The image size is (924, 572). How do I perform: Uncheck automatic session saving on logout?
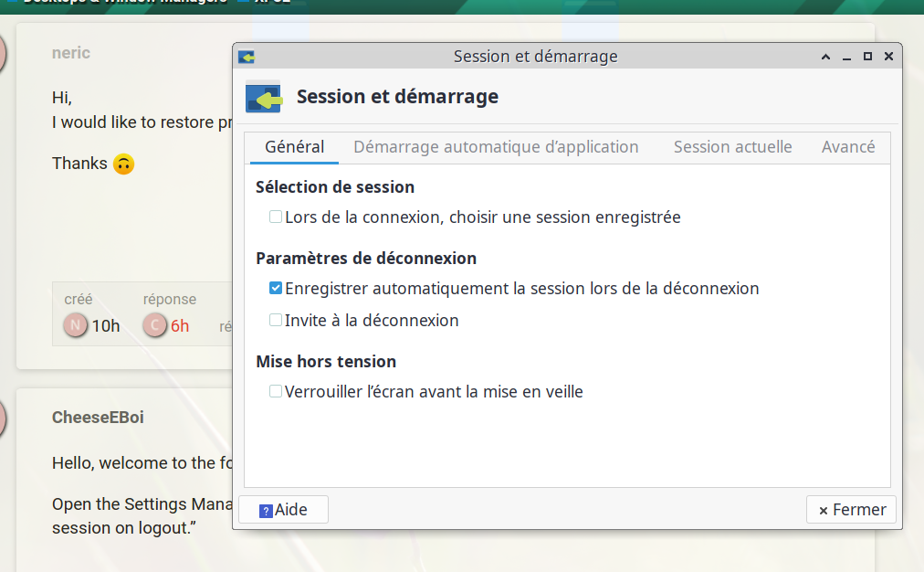coord(275,288)
